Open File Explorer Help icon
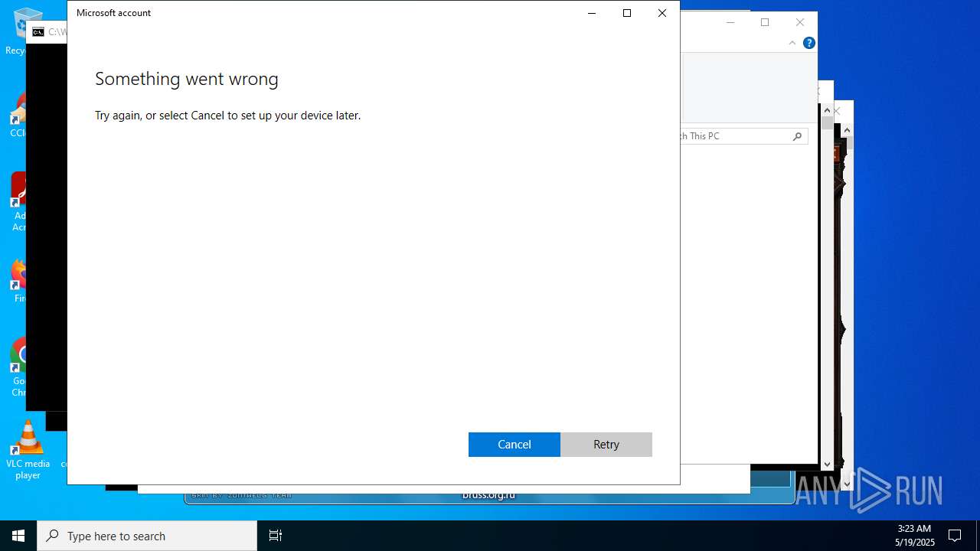The height and width of the screenshot is (551, 980). tap(808, 43)
